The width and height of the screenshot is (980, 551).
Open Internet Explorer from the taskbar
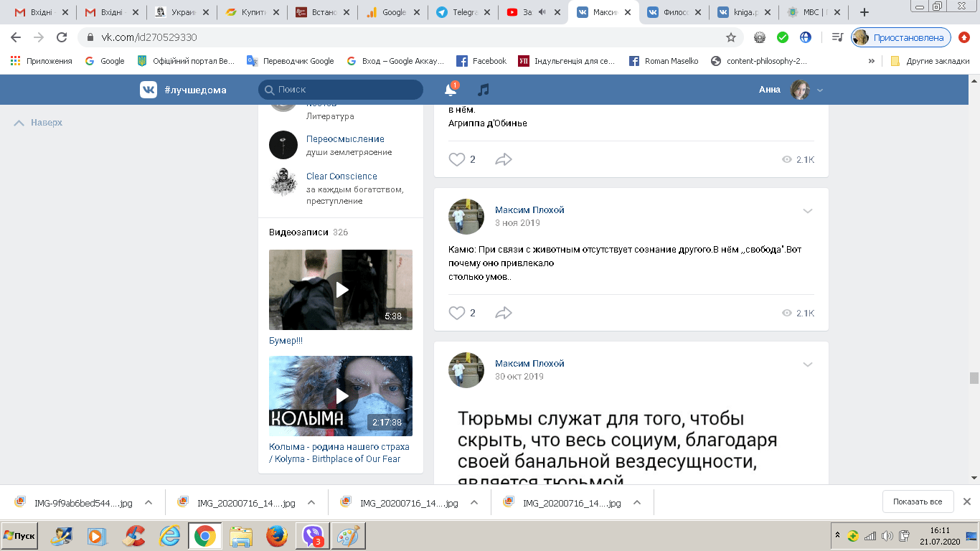click(x=170, y=536)
